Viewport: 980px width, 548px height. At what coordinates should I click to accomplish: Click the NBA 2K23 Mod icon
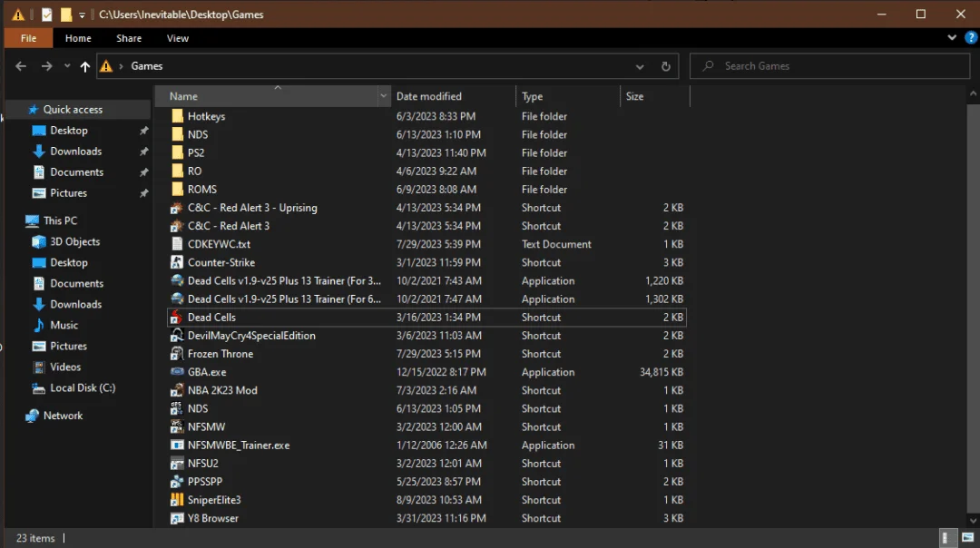tap(177, 390)
